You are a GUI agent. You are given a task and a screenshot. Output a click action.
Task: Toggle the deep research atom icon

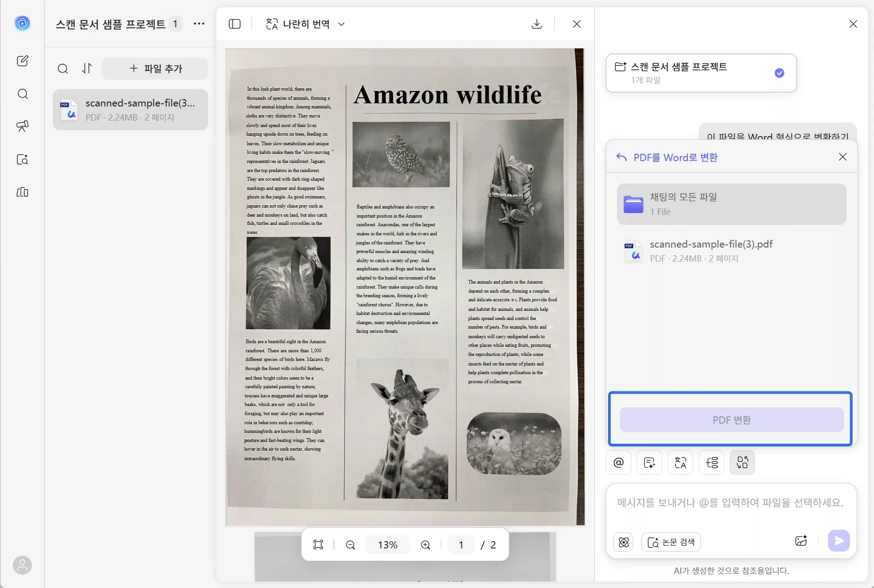623,542
